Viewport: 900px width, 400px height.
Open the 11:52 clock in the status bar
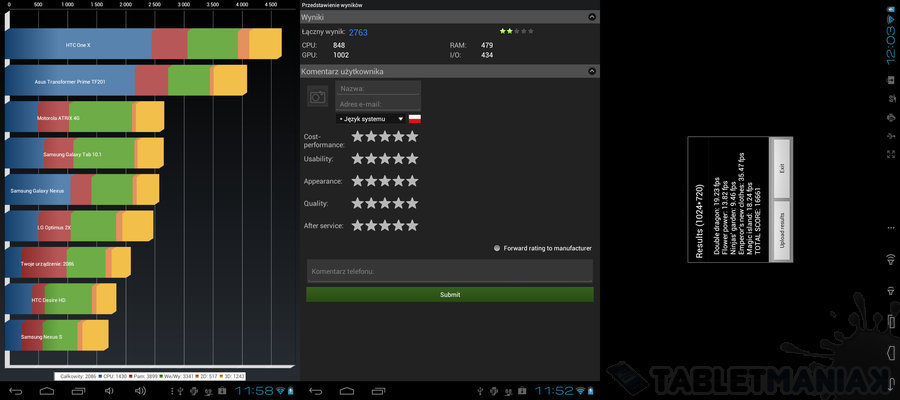[x=554, y=391]
